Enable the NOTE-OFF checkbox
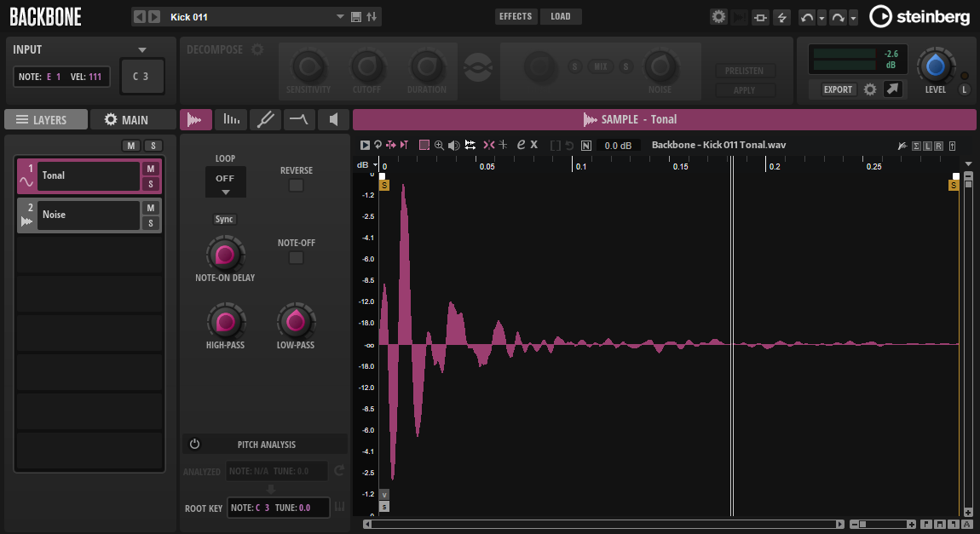Image resolution: width=980 pixels, height=534 pixels. (x=297, y=258)
